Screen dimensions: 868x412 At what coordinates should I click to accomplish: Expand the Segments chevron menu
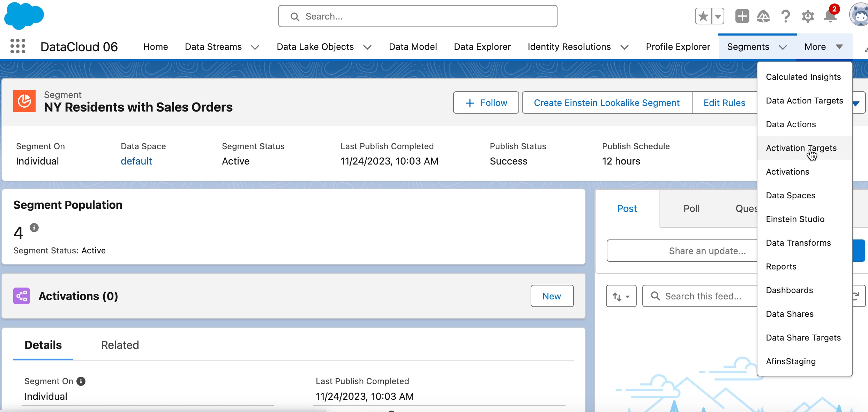click(783, 47)
